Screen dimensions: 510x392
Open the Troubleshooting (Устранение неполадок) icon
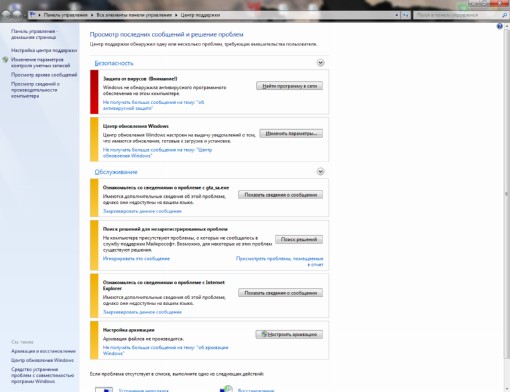point(104,389)
